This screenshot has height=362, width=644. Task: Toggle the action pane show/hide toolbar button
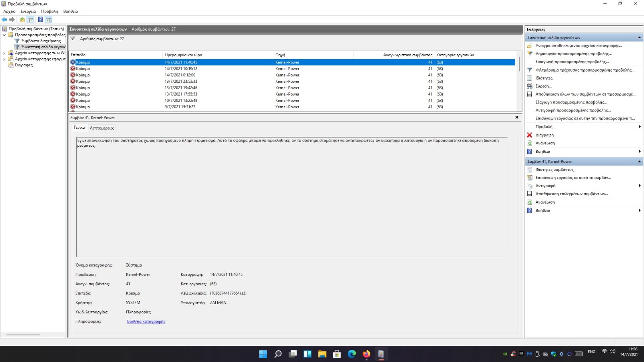point(49,20)
